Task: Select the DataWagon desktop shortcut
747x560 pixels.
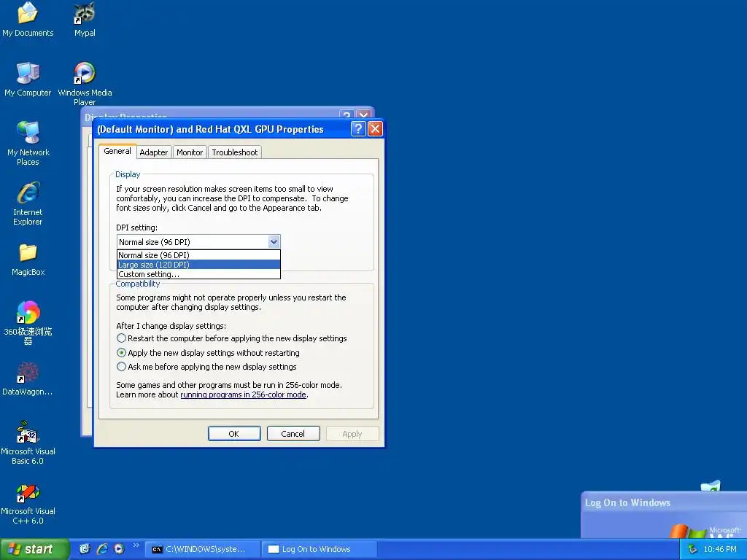Action: coord(28,378)
